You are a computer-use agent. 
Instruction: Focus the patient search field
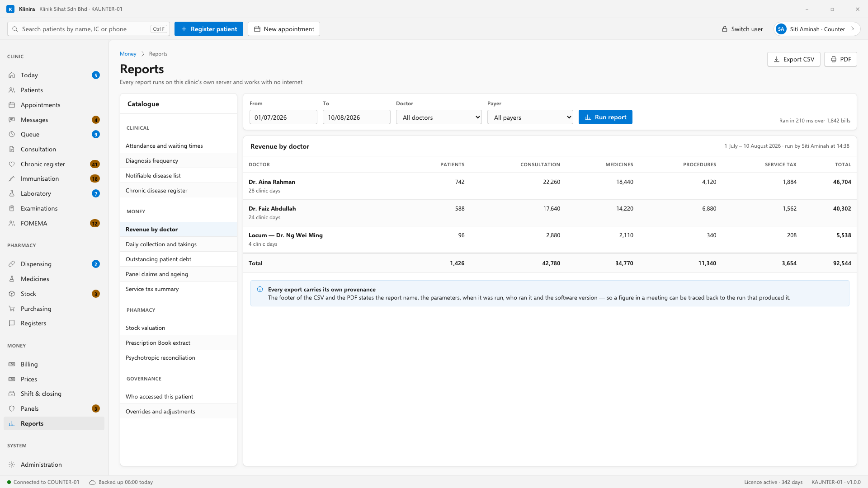point(89,29)
